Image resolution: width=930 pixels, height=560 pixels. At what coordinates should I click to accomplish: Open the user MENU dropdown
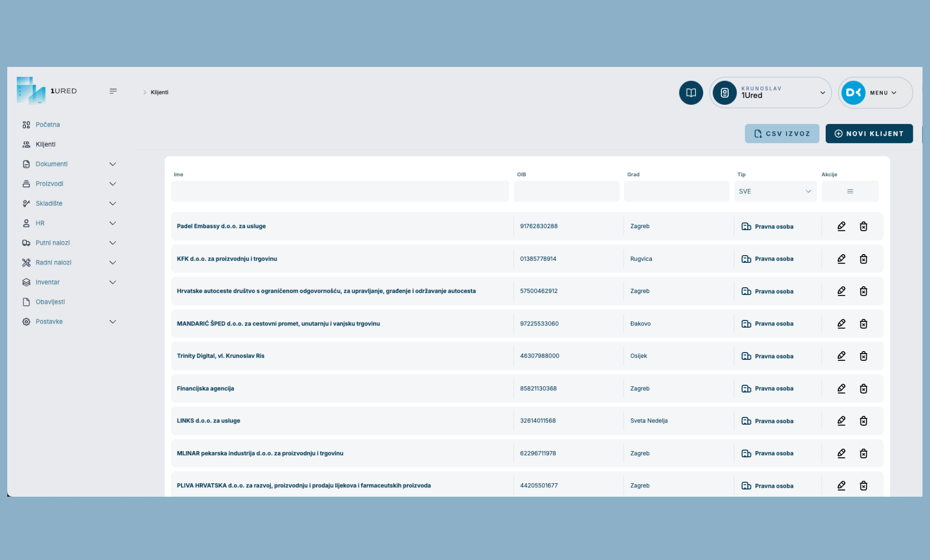coord(875,93)
